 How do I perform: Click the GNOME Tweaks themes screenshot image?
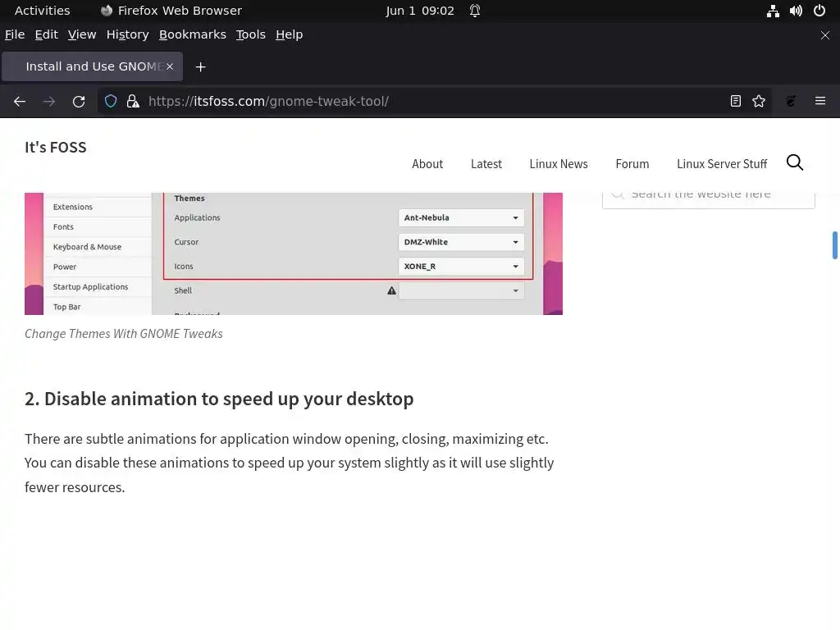coord(294,254)
